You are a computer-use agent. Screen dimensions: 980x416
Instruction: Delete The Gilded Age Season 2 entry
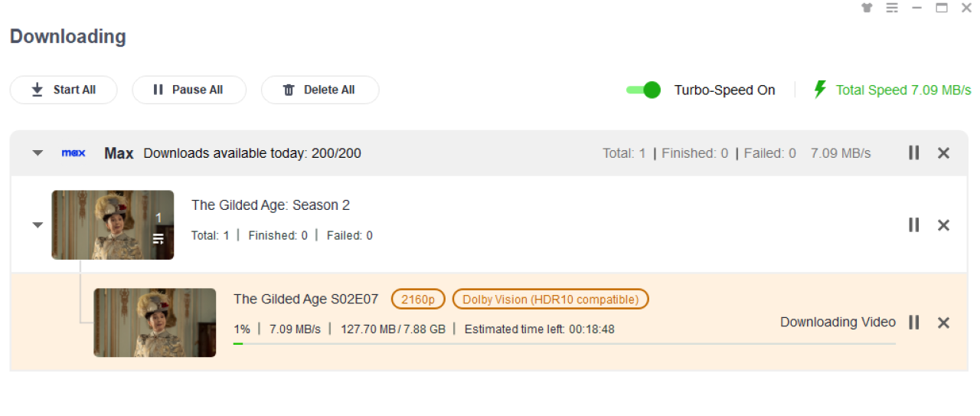(943, 225)
